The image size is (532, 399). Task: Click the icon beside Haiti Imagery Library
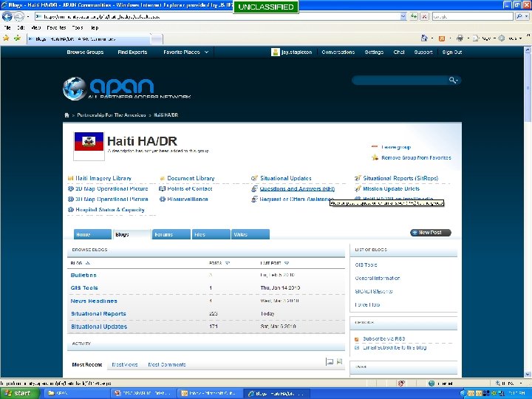(71, 178)
